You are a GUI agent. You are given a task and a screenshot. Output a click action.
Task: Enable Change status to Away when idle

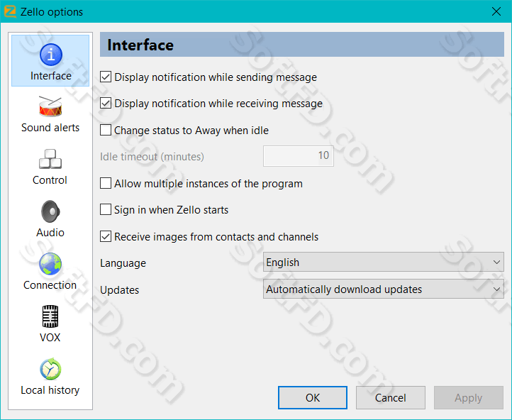point(106,130)
